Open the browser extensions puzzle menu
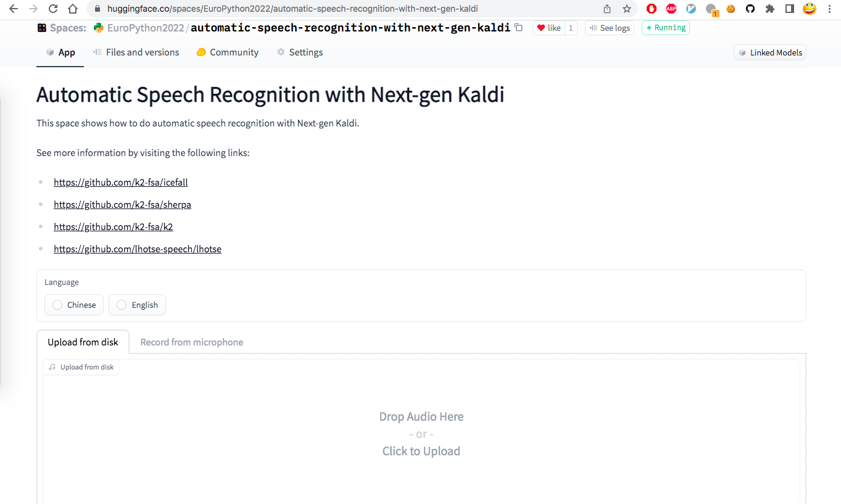841x504 pixels. [x=770, y=9]
